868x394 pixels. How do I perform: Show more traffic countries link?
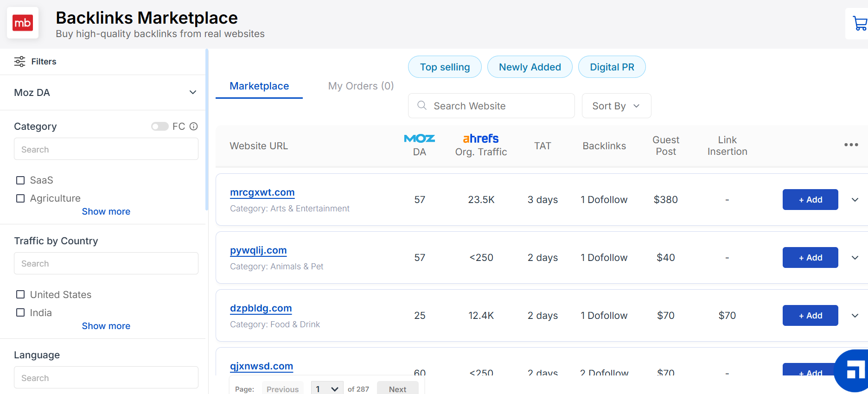(x=106, y=326)
